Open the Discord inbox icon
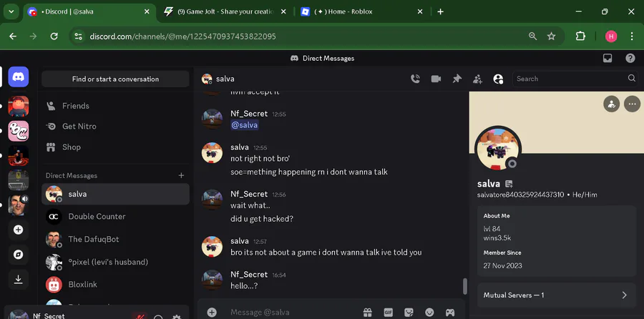Image resolution: width=644 pixels, height=319 pixels. coord(608,59)
